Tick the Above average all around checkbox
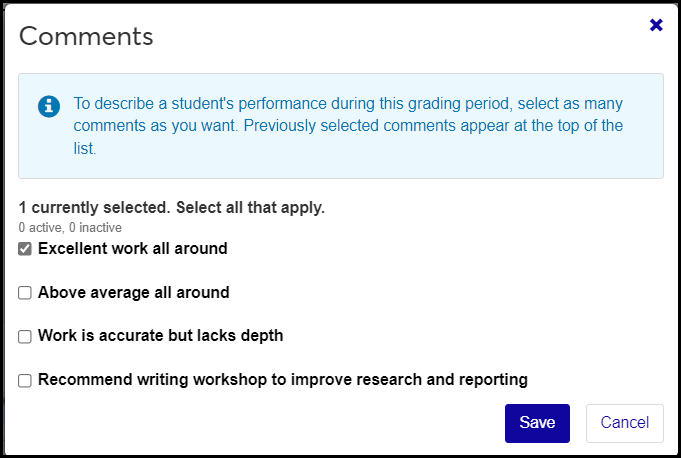This screenshot has width=681, height=458. point(25,294)
